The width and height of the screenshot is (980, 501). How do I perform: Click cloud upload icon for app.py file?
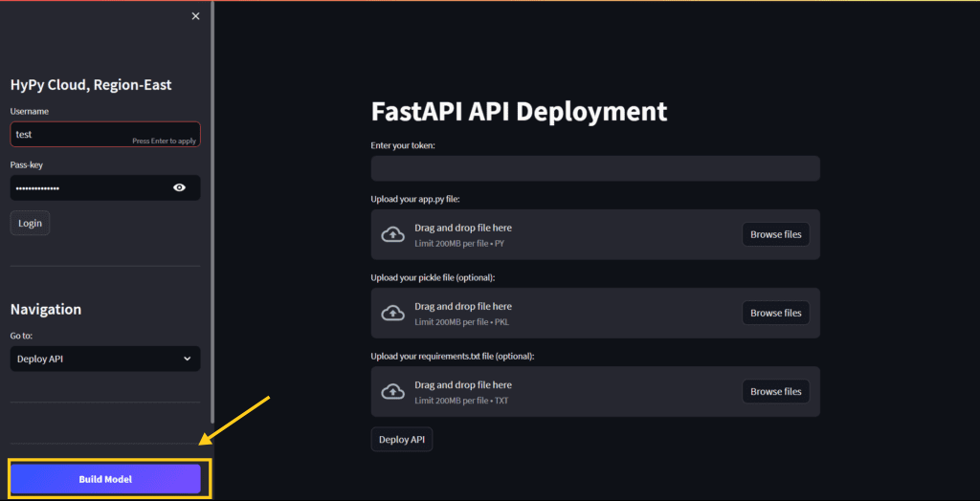[x=392, y=235]
